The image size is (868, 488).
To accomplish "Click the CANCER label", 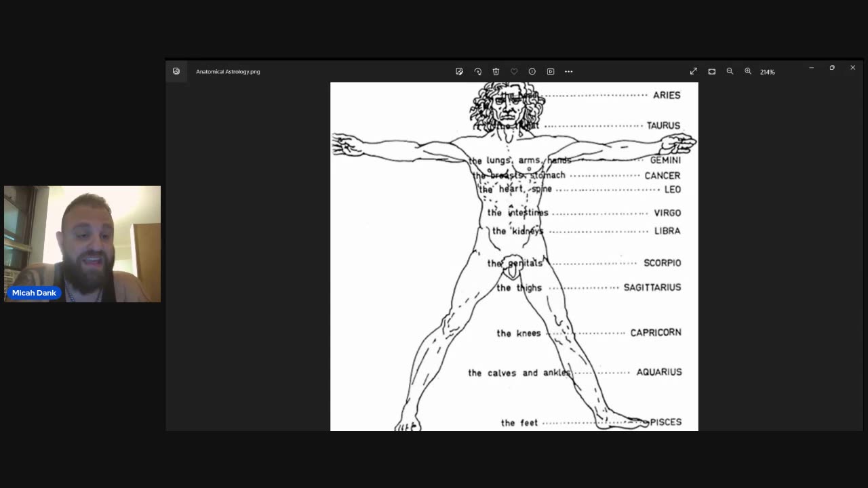I will (663, 176).
